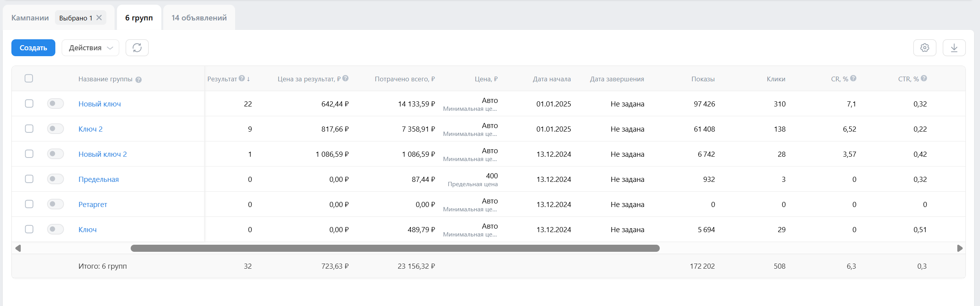
Task: Expand the Действия dropdown
Action: coord(90,48)
